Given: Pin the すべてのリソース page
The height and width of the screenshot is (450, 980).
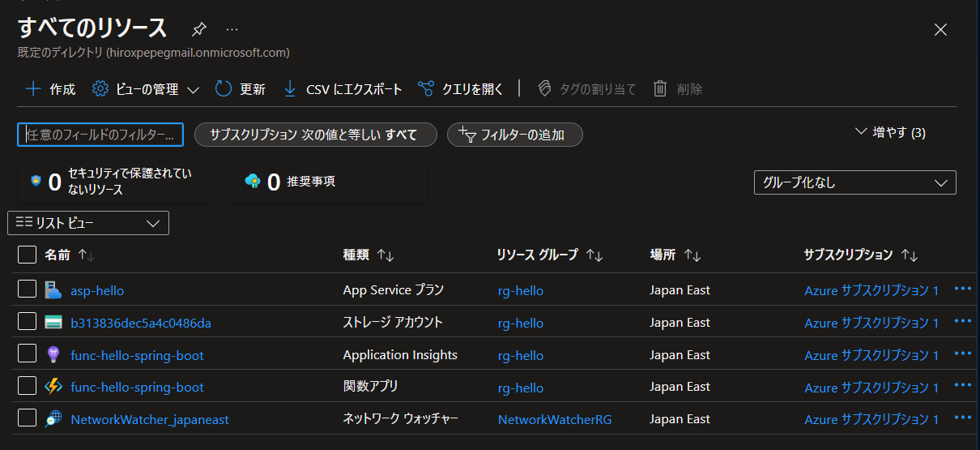Looking at the screenshot, I should point(198,29).
